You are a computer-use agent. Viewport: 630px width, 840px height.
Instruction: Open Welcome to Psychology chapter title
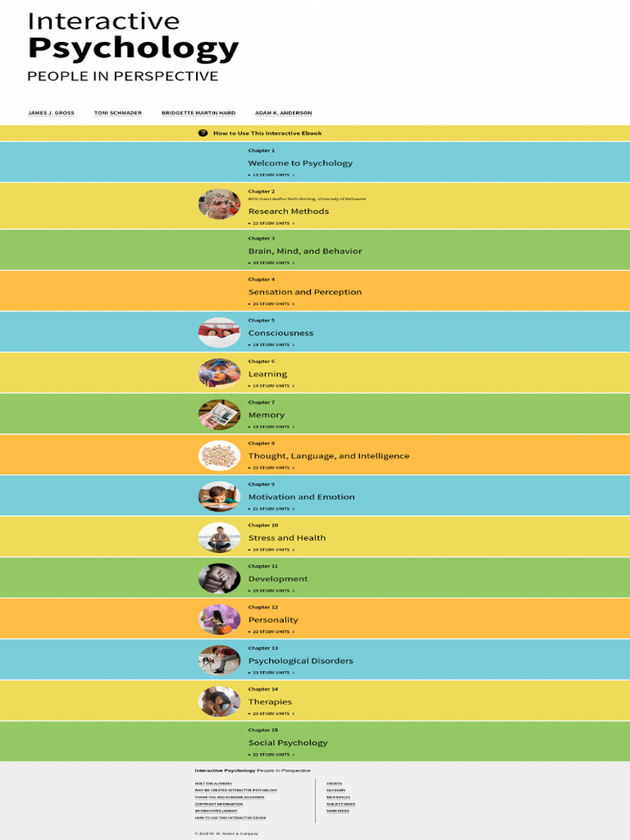(300, 163)
